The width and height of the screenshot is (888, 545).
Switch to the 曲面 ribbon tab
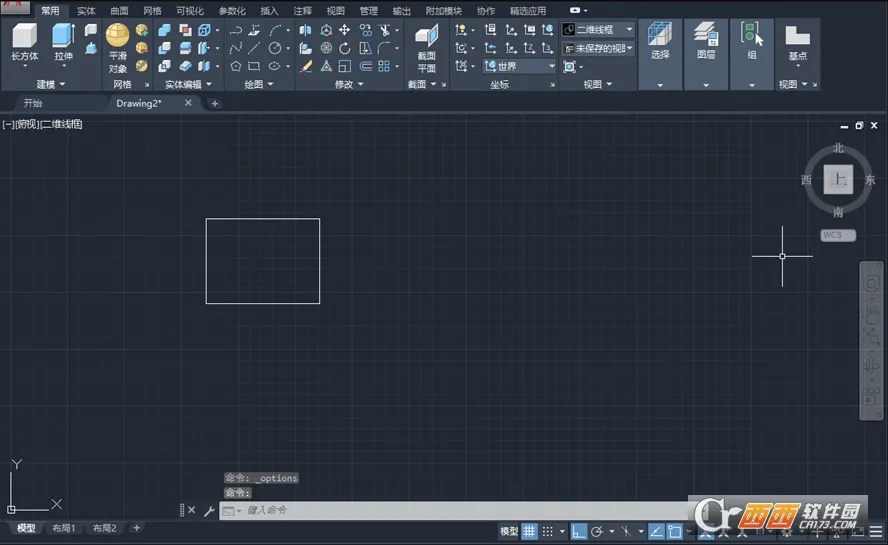[x=119, y=11]
